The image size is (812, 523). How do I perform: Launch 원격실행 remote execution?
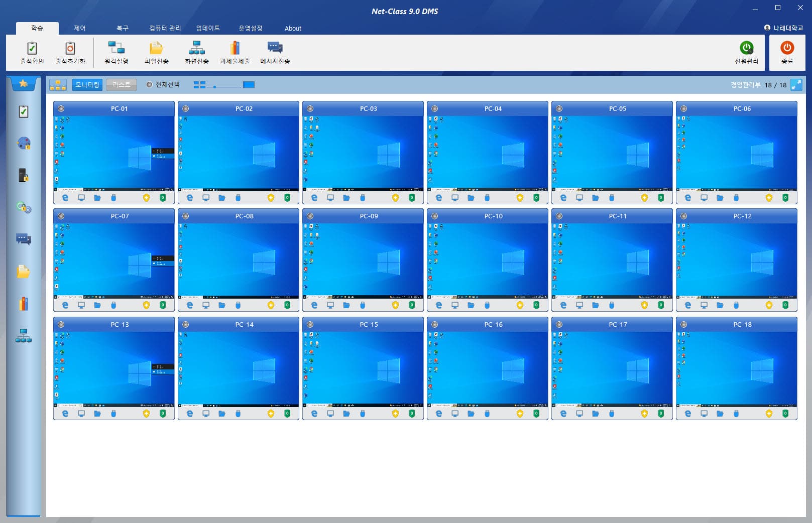[x=116, y=53]
